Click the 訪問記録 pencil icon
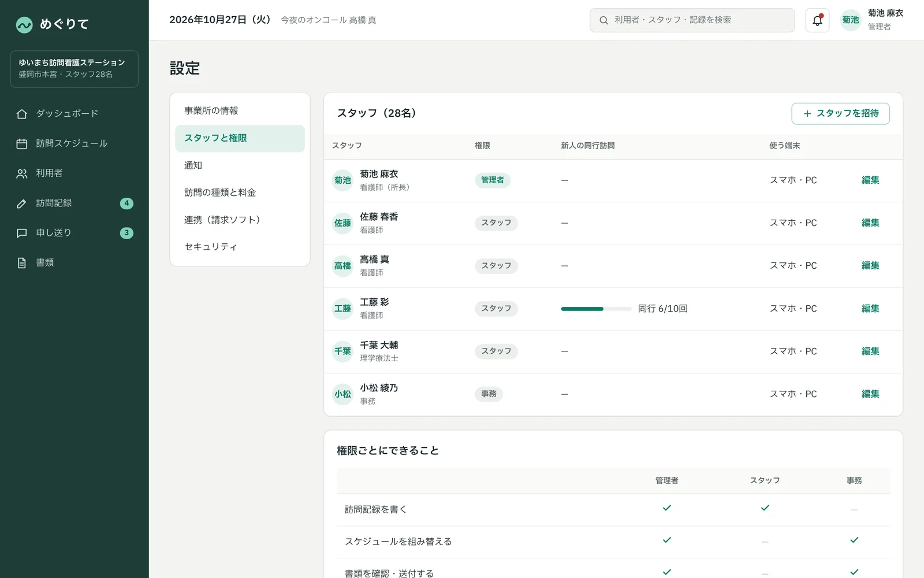 [x=22, y=203]
